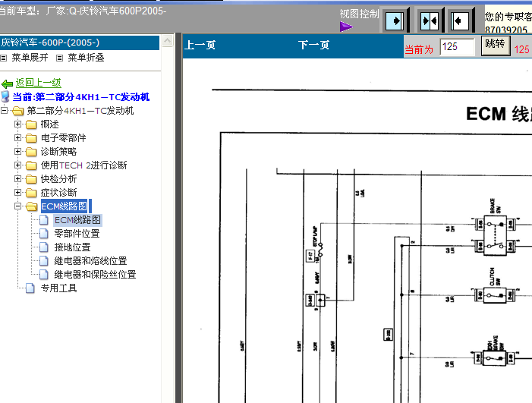
Task: Click the folder icon for 概述
Action: tap(31, 124)
